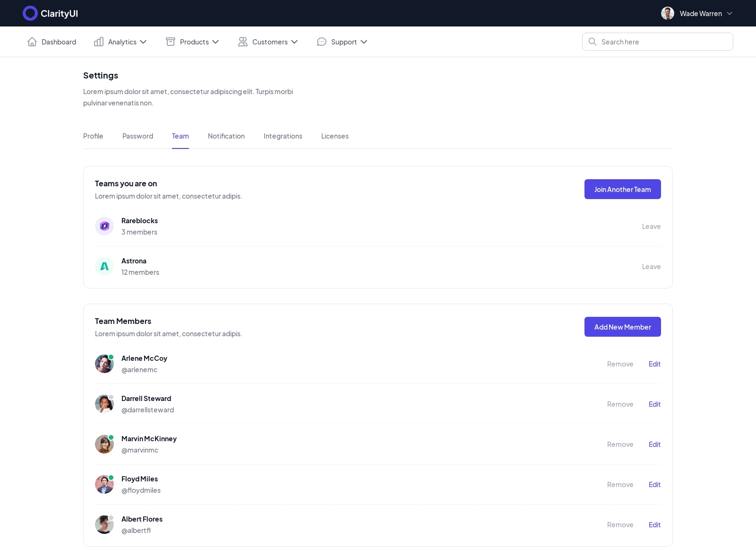
Task: Click the @darrellsteward username
Action: 147,410
